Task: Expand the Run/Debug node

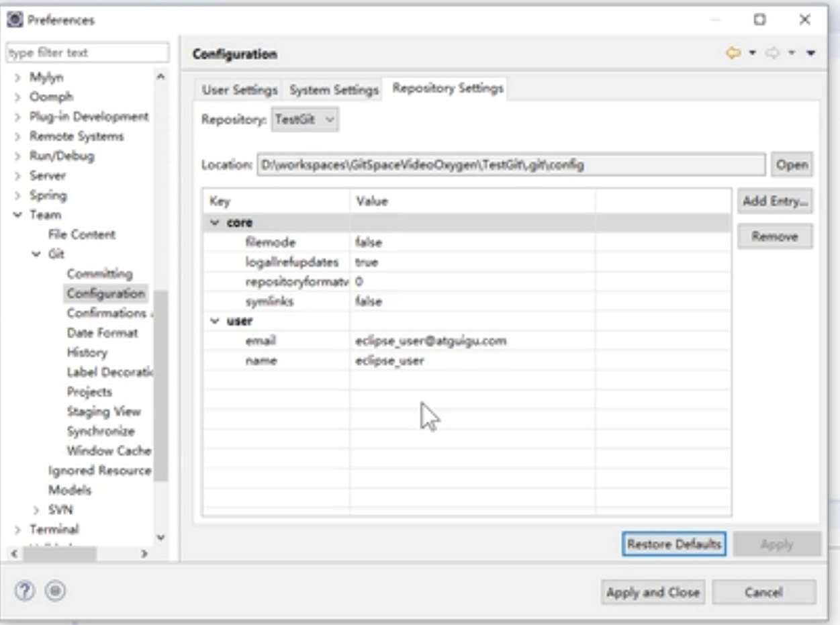Action: pyautogui.click(x=18, y=156)
